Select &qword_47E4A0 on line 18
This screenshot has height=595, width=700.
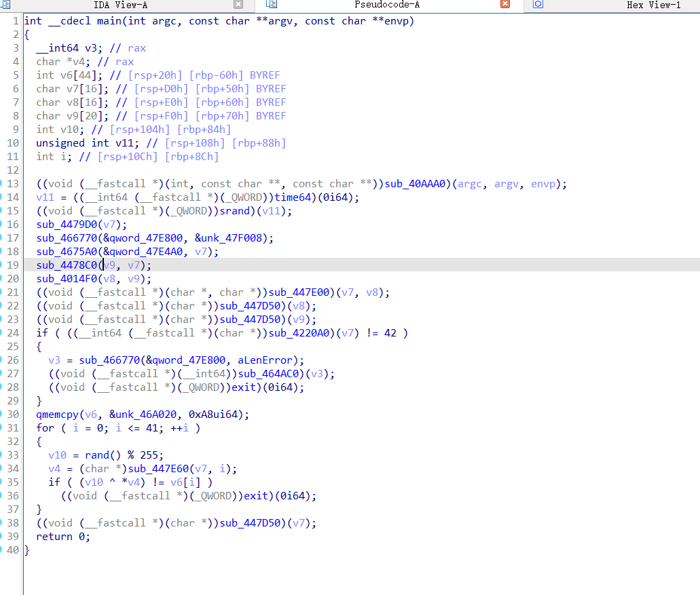tap(143, 252)
